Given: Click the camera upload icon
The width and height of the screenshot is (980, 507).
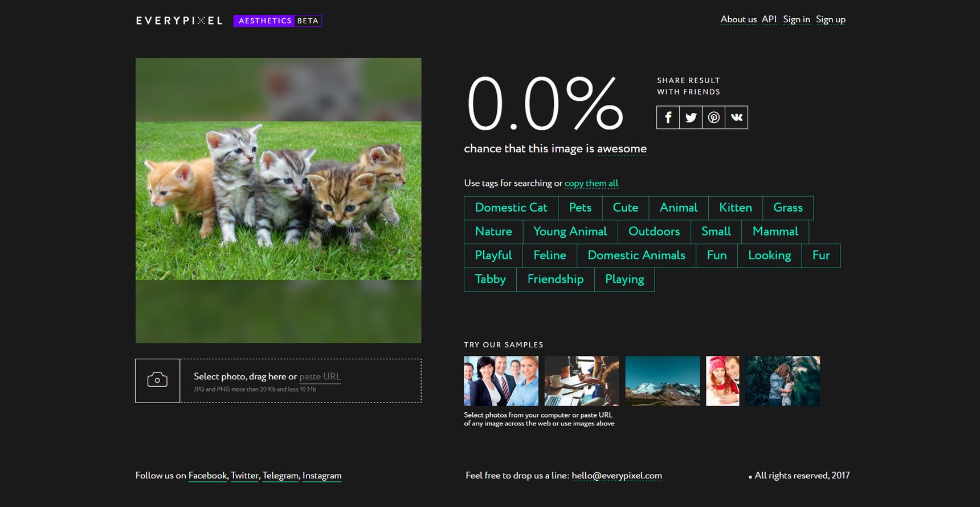Looking at the screenshot, I should (157, 380).
